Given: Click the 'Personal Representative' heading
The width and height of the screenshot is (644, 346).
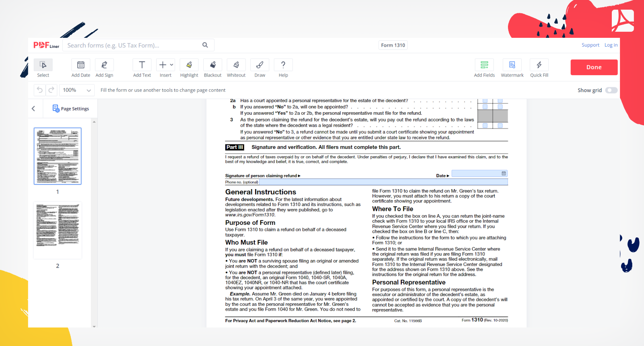Looking at the screenshot, I should click(x=409, y=282).
